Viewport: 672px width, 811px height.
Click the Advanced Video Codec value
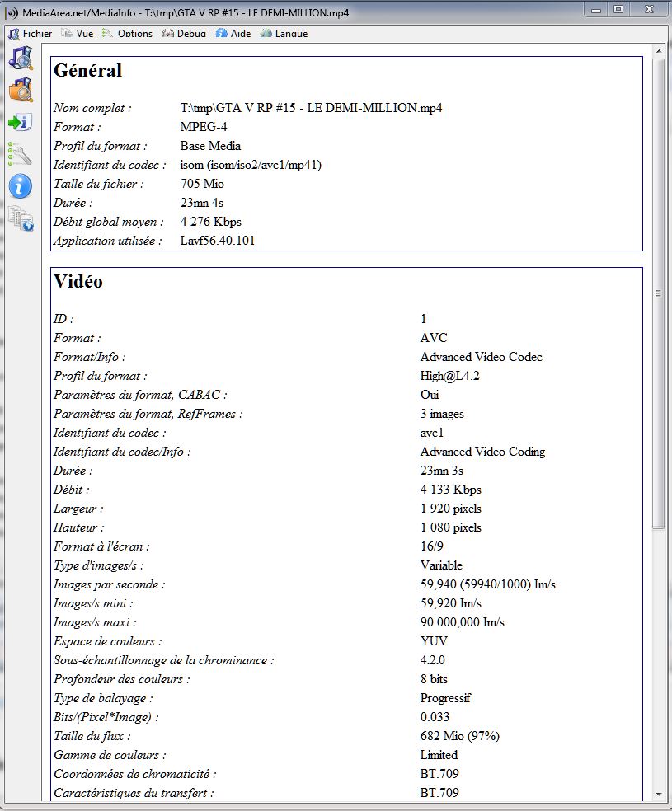pos(481,357)
